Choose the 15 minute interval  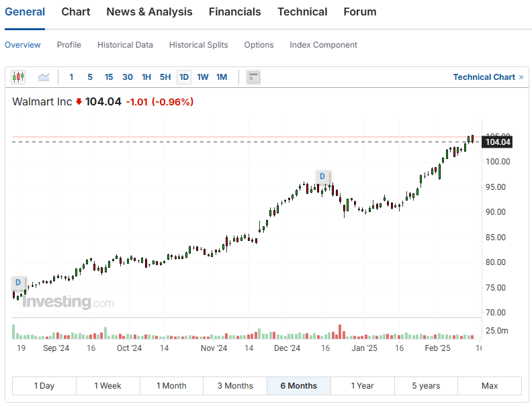(x=109, y=77)
